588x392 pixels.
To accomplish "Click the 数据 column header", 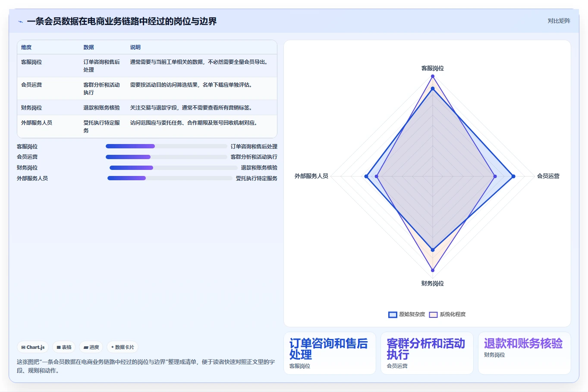I will (x=88, y=47).
